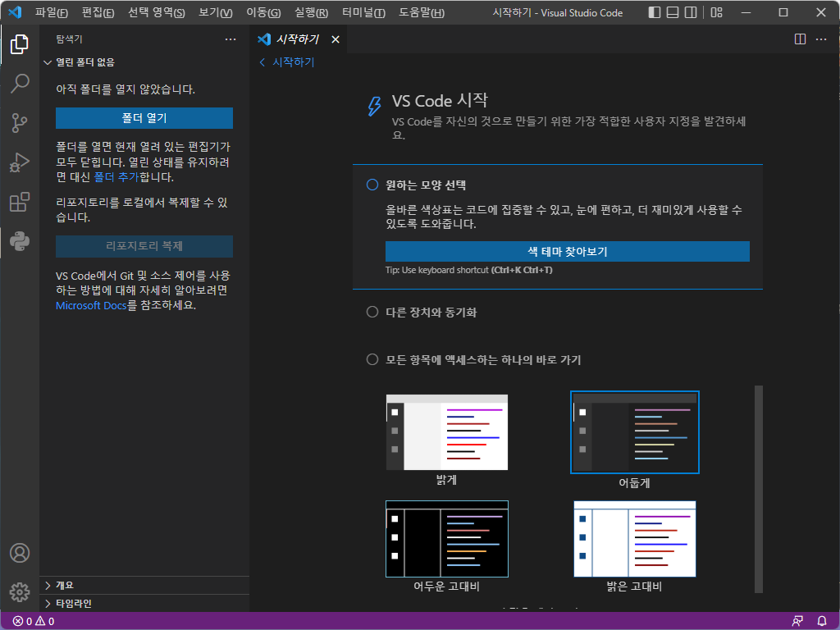Open the 이동(G) menu

pos(263,12)
